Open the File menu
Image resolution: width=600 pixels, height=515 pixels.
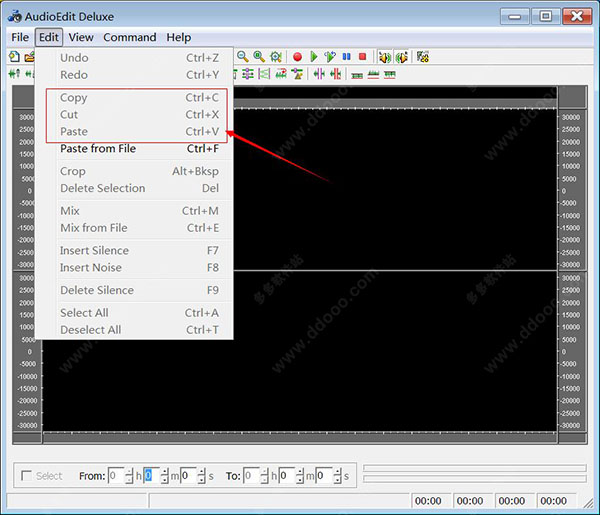point(20,37)
